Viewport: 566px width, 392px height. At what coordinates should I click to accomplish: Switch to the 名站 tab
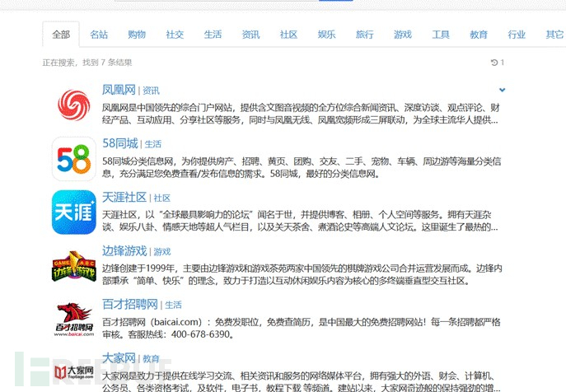click(99, 35)
